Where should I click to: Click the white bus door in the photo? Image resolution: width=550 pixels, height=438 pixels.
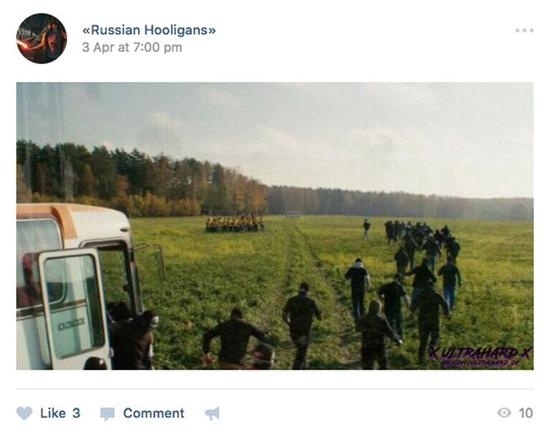click(x=73, y=309)
